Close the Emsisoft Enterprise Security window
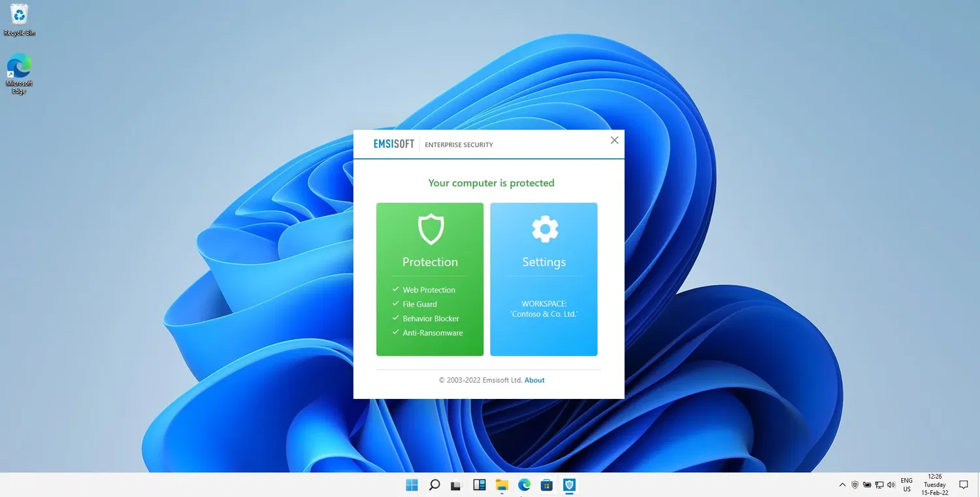This screenshot has width=980, height=497. click(614, 140)
